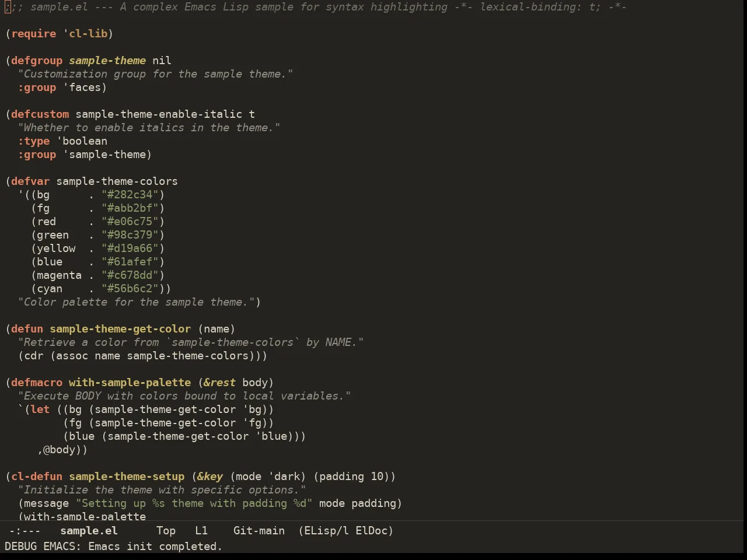
Task: Click the backquoted let keyword
Action: [x=40, y=409]
